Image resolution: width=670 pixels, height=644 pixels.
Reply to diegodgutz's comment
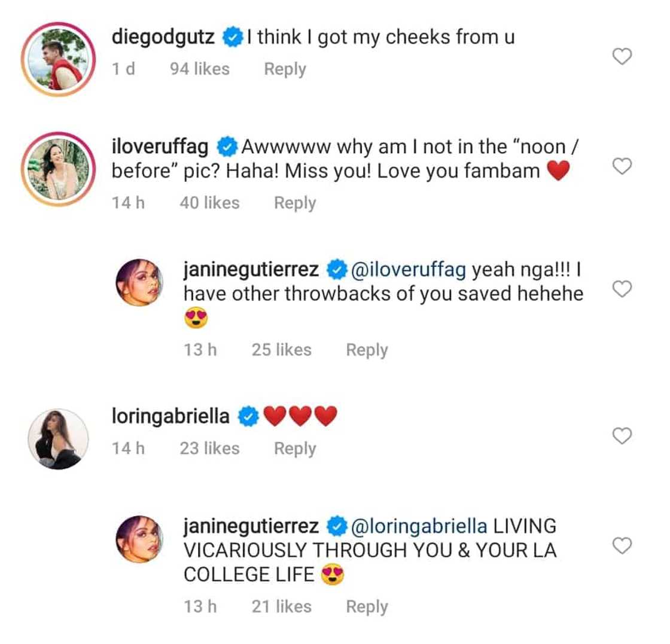click(285, 69)
